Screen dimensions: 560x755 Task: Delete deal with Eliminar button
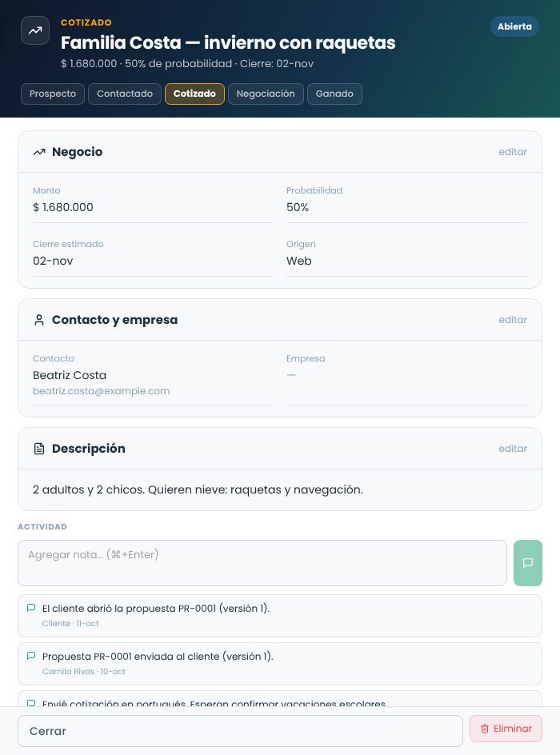coord(506,729)
